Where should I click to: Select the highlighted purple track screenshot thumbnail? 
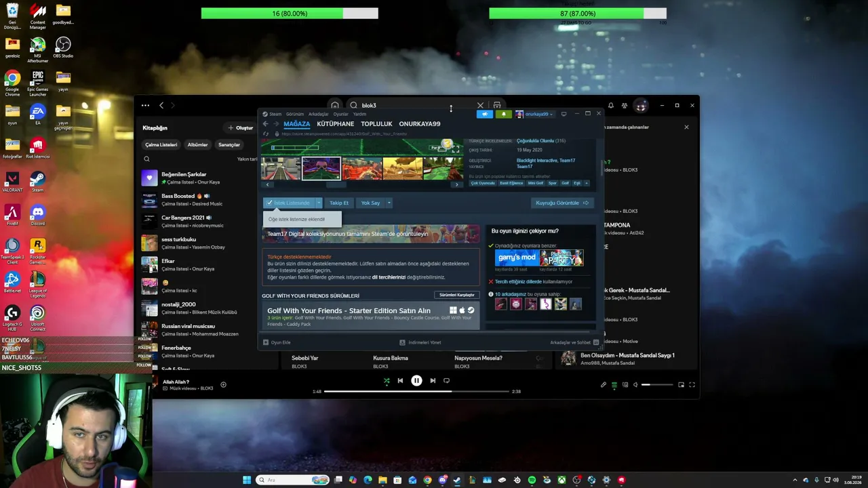pyautogui.click(x=321, y=168)
